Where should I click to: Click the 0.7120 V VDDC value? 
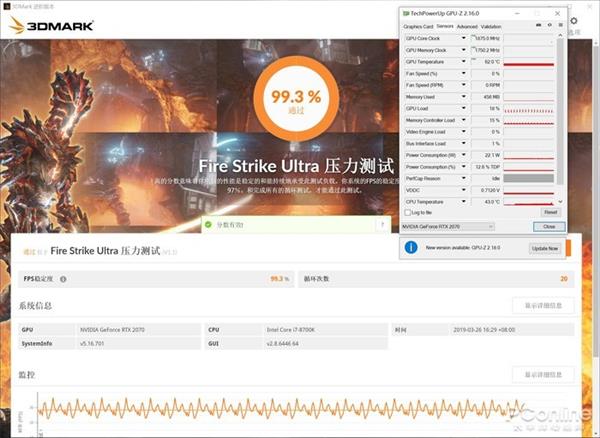click(491, 190)
